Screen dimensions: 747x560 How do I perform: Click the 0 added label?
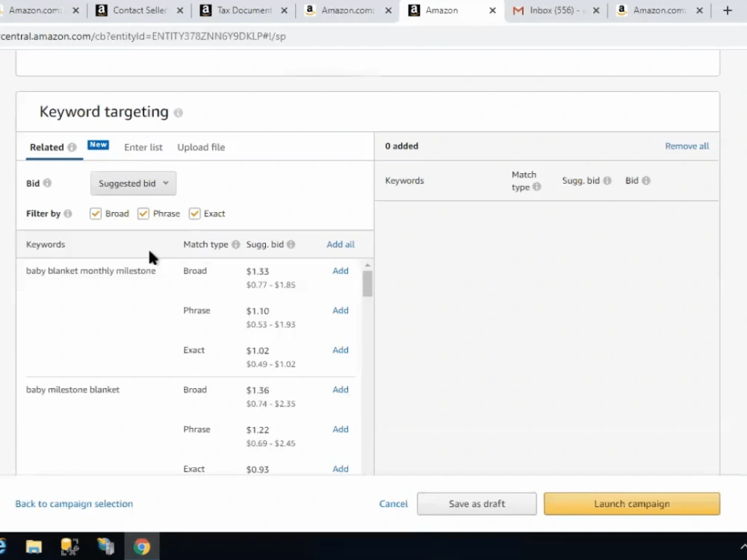pos(402,146)
